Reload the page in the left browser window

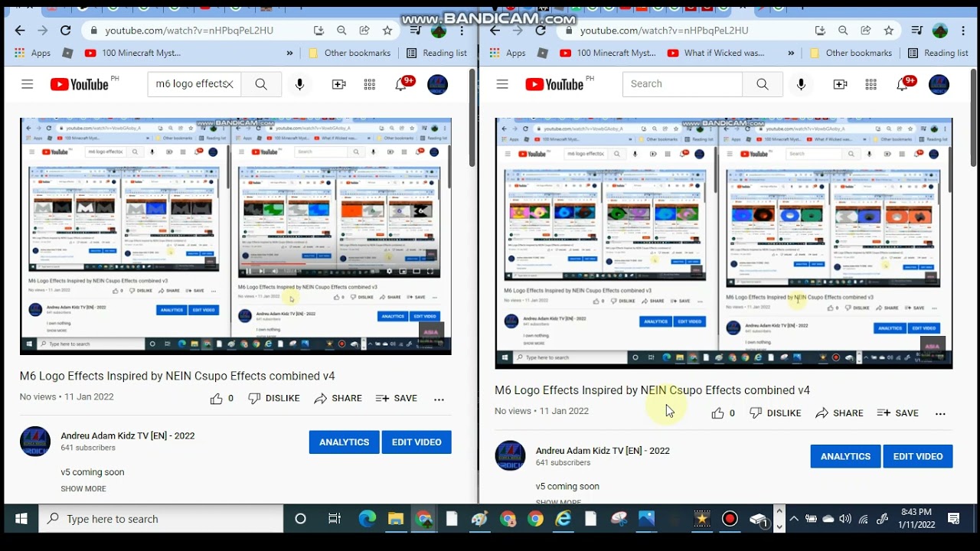(x=66, y=31)
